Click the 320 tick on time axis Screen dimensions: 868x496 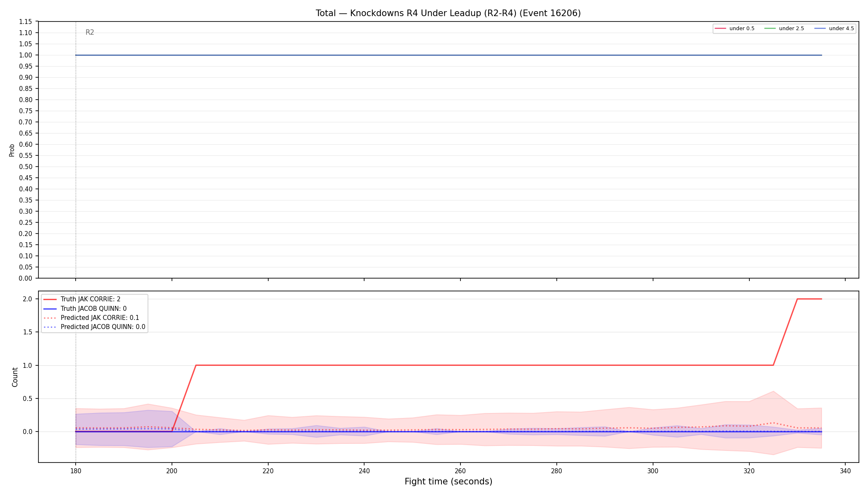click(749, 471)
